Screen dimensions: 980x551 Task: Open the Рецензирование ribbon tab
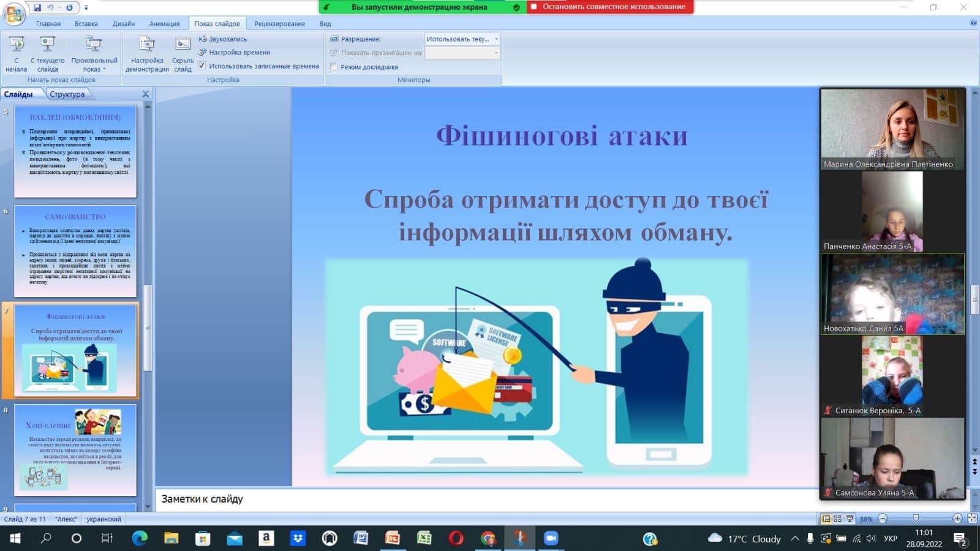(x=280, y=24)
